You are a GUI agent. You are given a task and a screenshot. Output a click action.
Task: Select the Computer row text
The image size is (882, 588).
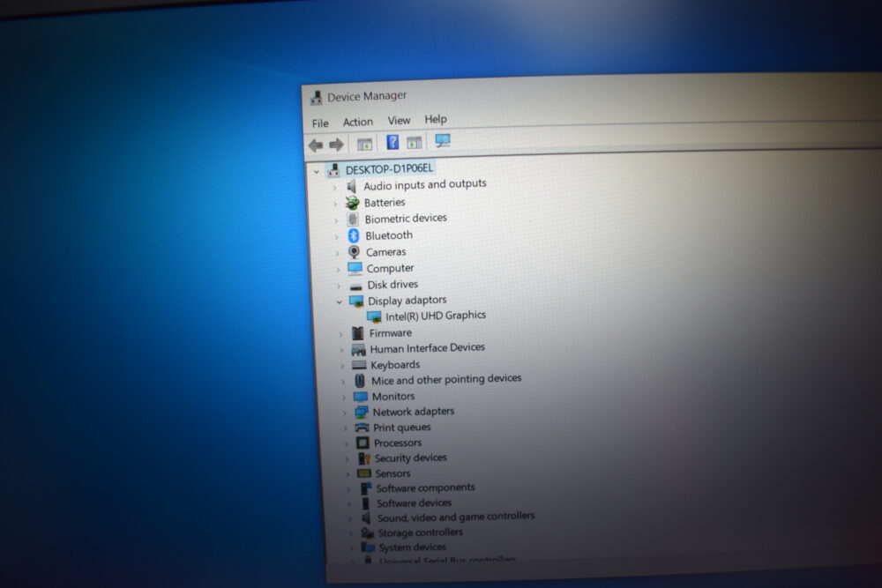pos(391,268)
